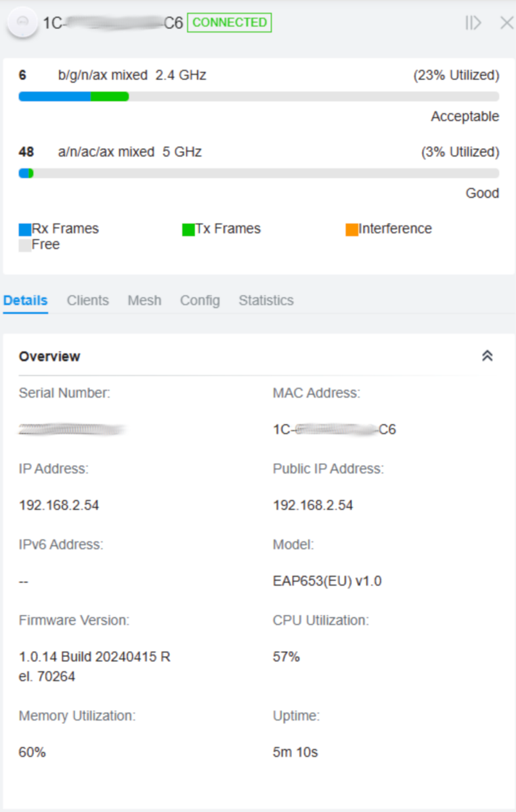Image resolution: width=516 pixels, height=812 pixels.
Task: Close the device details panel
Action: [x=507, y=23]
